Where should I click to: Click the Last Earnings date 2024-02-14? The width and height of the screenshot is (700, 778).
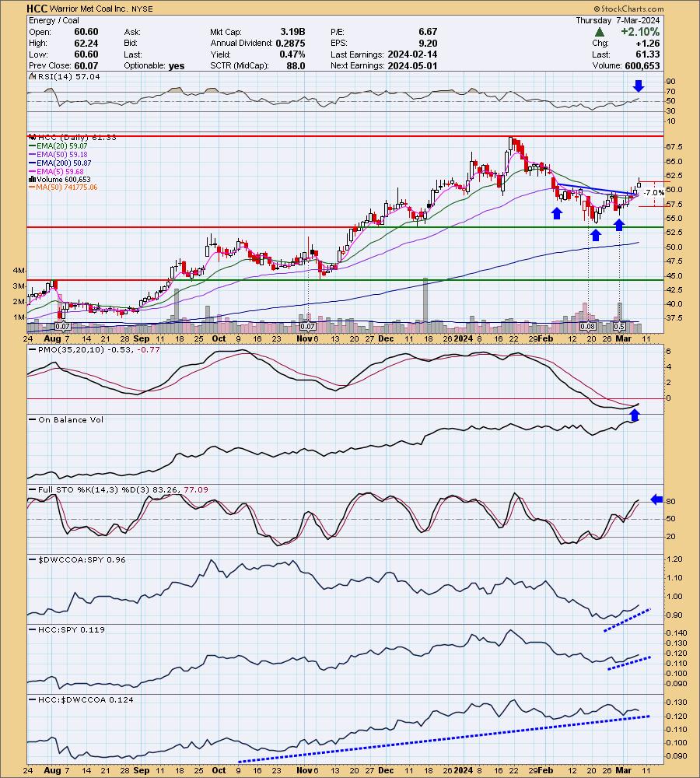click(x=413, y=54)
